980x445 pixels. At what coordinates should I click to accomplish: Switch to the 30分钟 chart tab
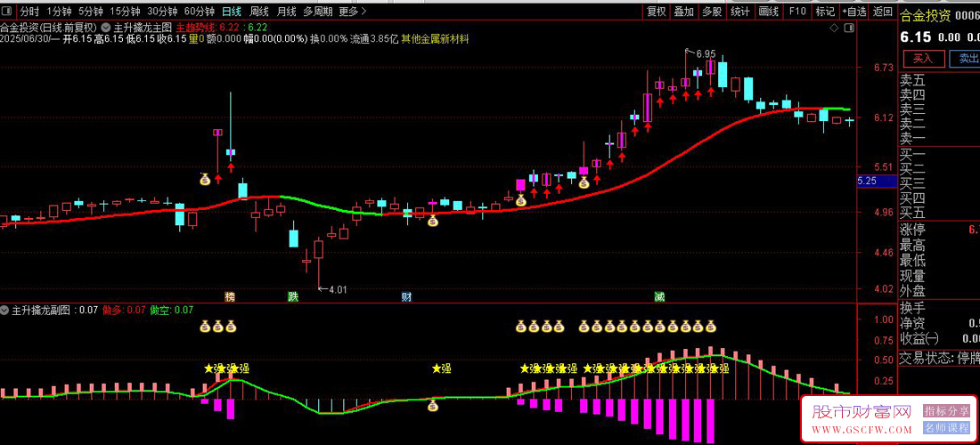tap(162, 12)
